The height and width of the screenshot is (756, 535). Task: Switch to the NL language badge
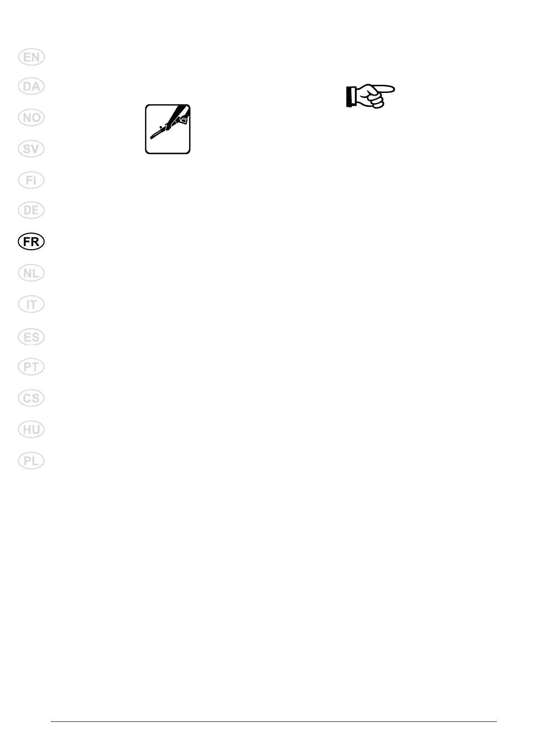click(31, 273)
